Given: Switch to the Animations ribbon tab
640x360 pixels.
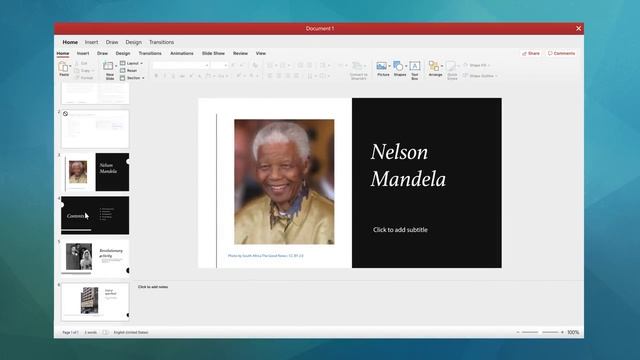Looking at the screenshot, I should [x=182, y=53].
